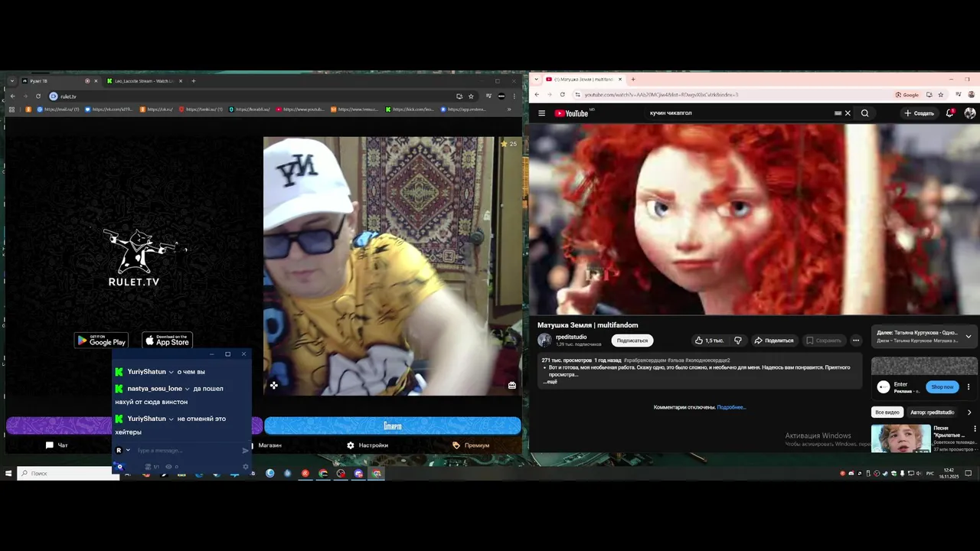This screenshot has width=980, height=551.
Task: Click the Подробнее link about disabled comments
Action: coord(731,407)
